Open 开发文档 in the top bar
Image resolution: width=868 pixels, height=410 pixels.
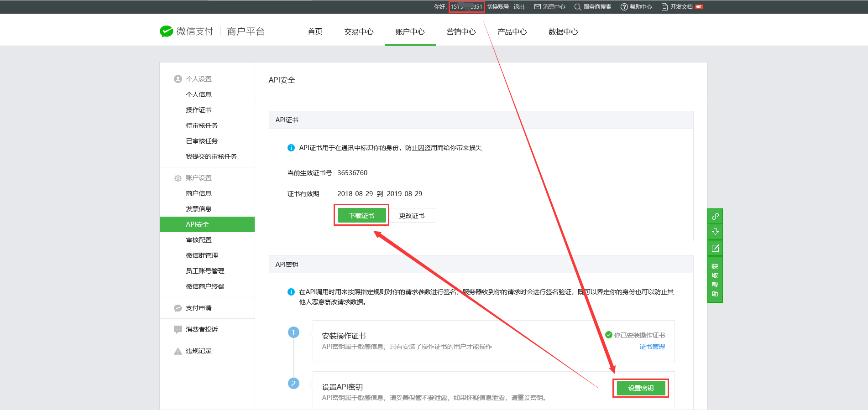681,7
